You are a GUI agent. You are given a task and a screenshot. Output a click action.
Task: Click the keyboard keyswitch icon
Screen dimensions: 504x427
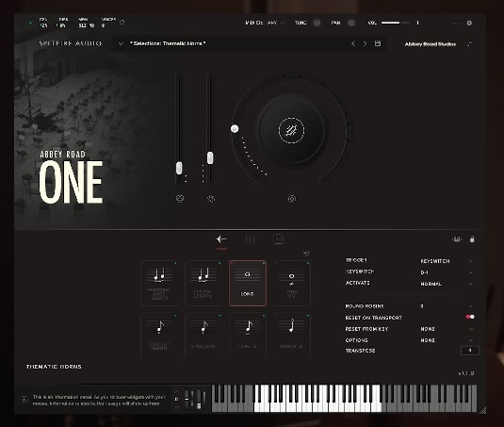[457, 239]
